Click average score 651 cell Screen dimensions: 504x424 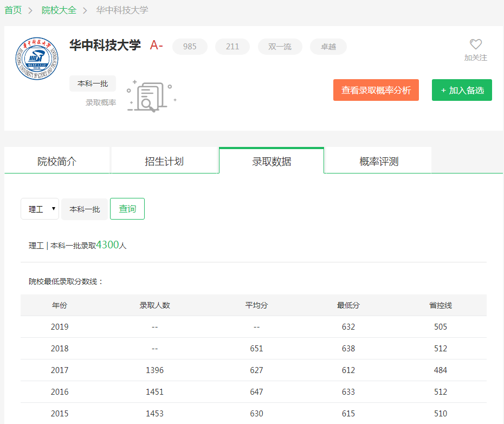[256, 349]
